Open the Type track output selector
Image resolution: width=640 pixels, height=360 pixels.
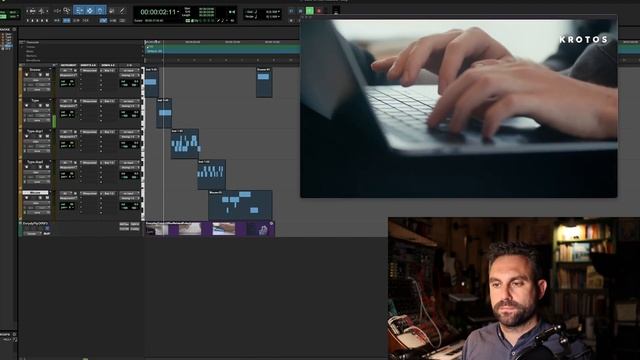pyautogui.click(x=129, y=106)
